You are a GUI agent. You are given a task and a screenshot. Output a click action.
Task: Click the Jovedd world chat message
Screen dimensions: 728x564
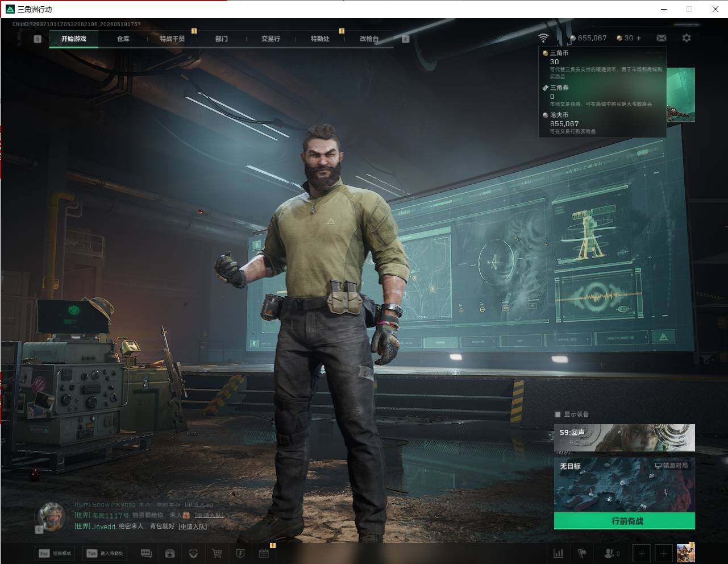[x=140, y=526]
